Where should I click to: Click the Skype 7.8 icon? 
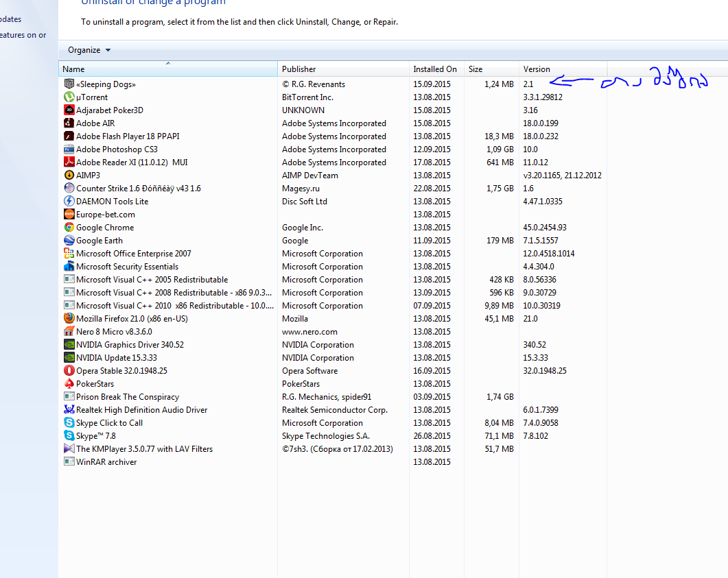69,436
